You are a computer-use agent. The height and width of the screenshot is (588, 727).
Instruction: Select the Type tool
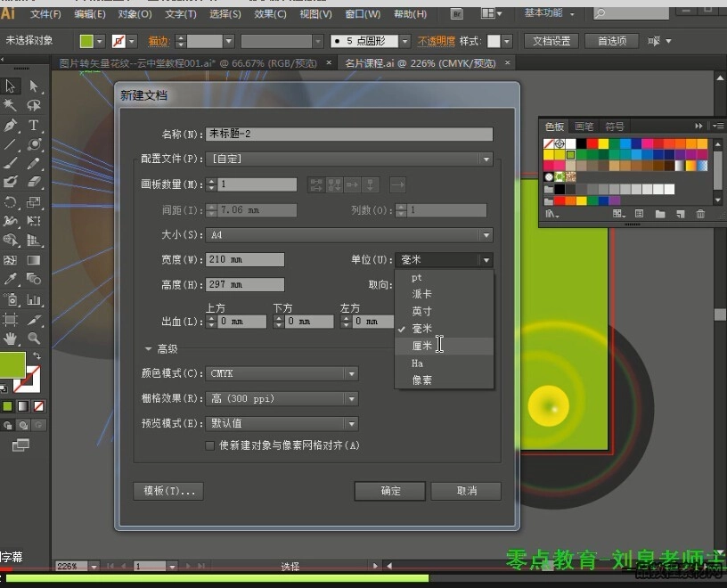34,126
